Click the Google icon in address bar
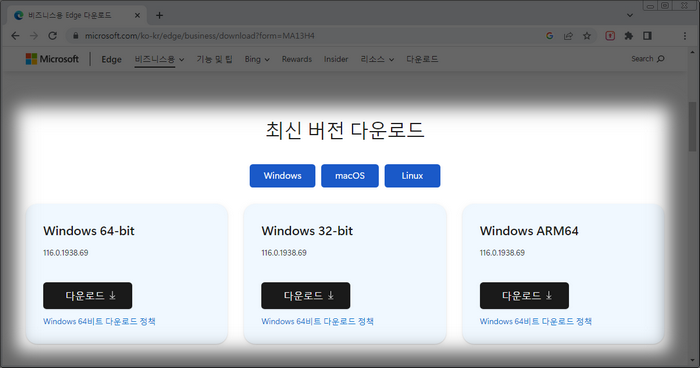Screen dimensions: 700x368 tap(550, 36)
